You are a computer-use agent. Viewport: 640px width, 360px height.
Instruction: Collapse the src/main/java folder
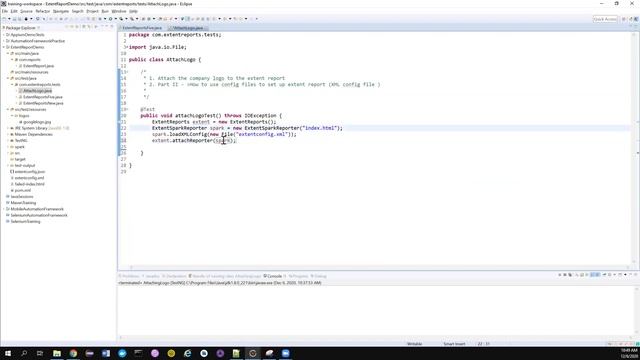[x=7, y=53]
